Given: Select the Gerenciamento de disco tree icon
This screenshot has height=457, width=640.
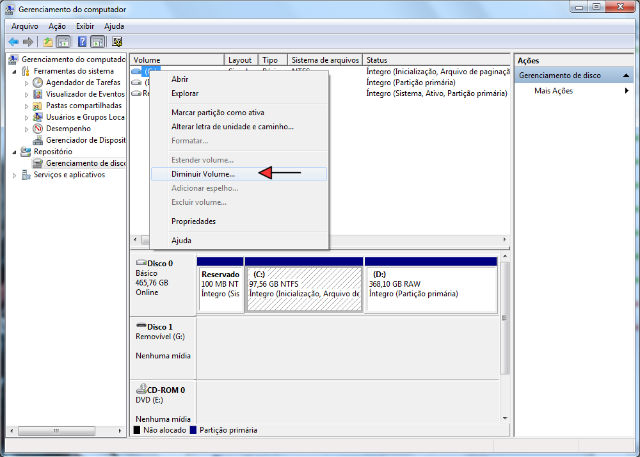Looking at the screenshot, I should 38,163.
